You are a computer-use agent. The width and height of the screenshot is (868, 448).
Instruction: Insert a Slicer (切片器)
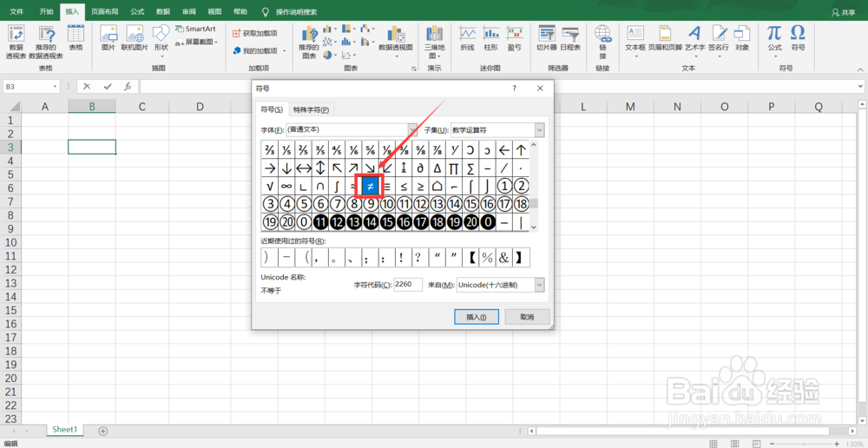[546, 39]
